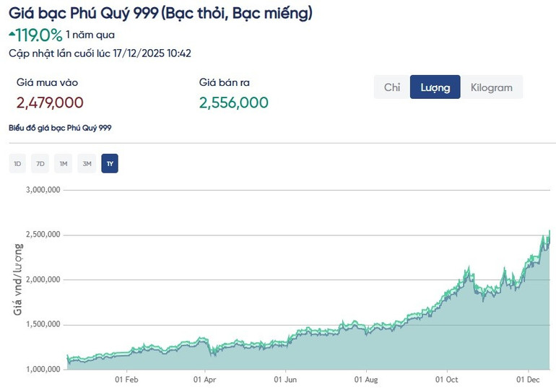Viewport: 556px width, 392px height.
Task: Click the price dip near 01 Apr
Action: pos(211,352)
